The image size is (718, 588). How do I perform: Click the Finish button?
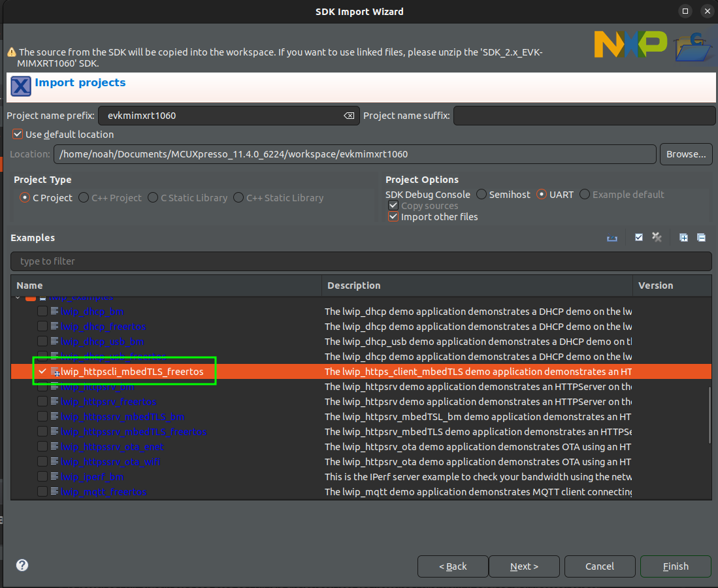(x=676, y=566)
